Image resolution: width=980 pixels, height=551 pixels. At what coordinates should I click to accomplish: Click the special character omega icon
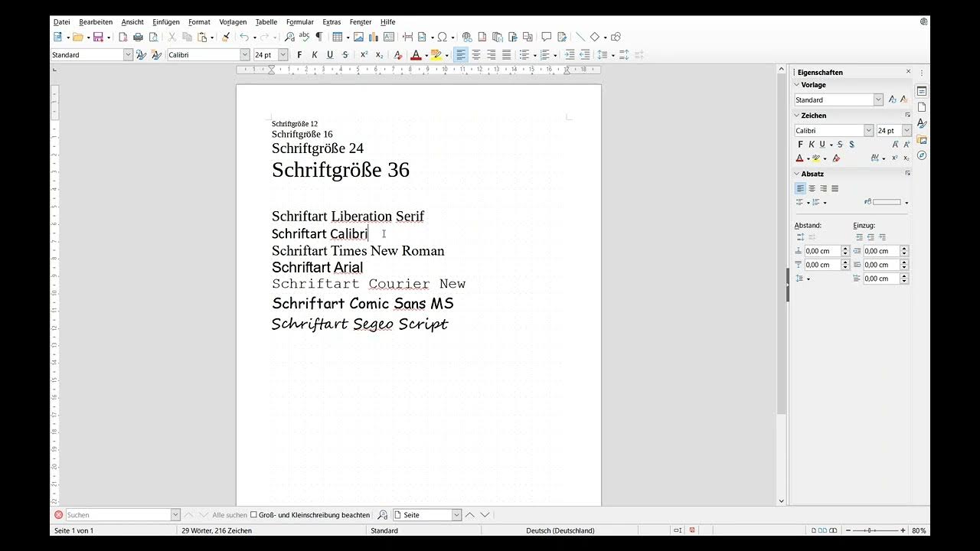click(442, 37)
